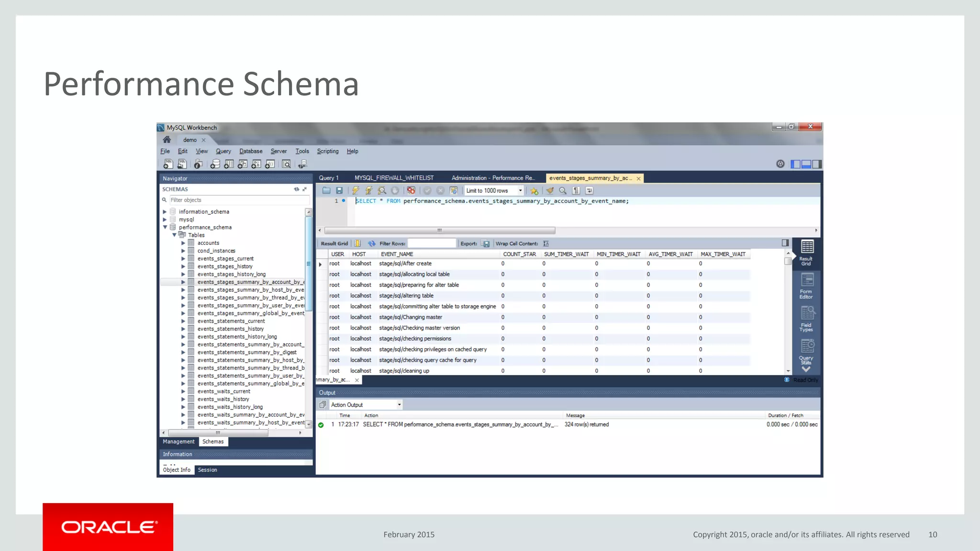Beautify query with broom icon
The image size is (980, 551).
[x=550, y=190]
